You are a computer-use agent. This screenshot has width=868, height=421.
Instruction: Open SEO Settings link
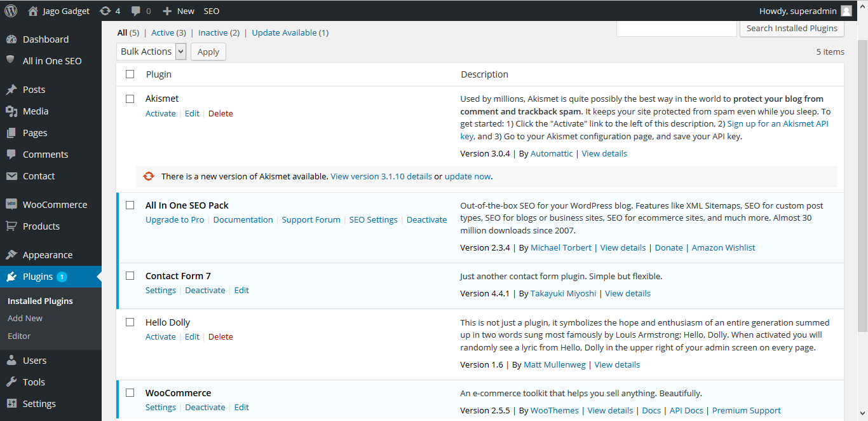374,219
